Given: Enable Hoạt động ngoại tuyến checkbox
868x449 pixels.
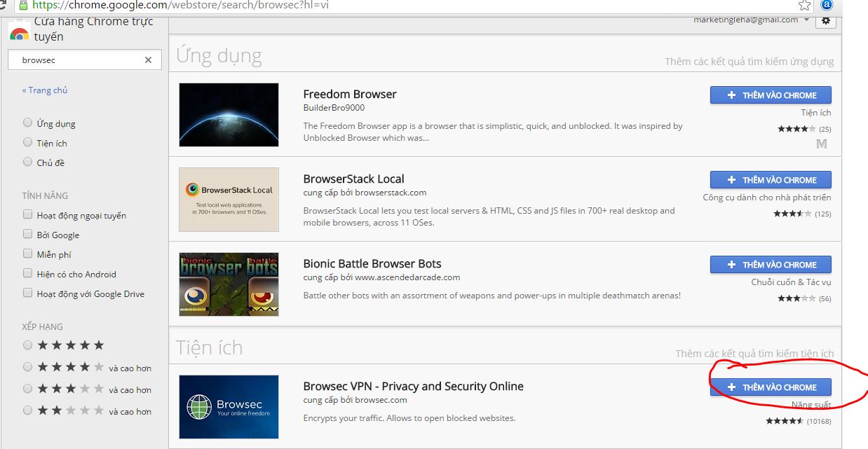Looking at the screenshot, I should (x=27, y=214).
